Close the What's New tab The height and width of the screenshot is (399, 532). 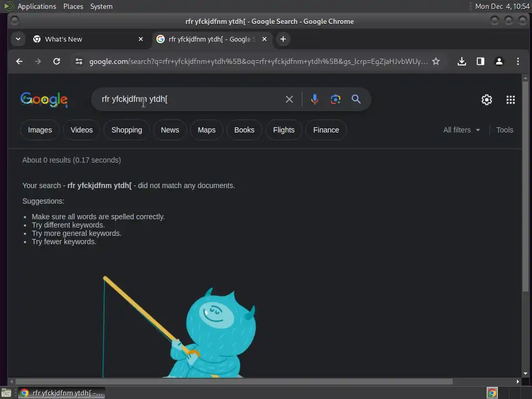pos(141,39)
